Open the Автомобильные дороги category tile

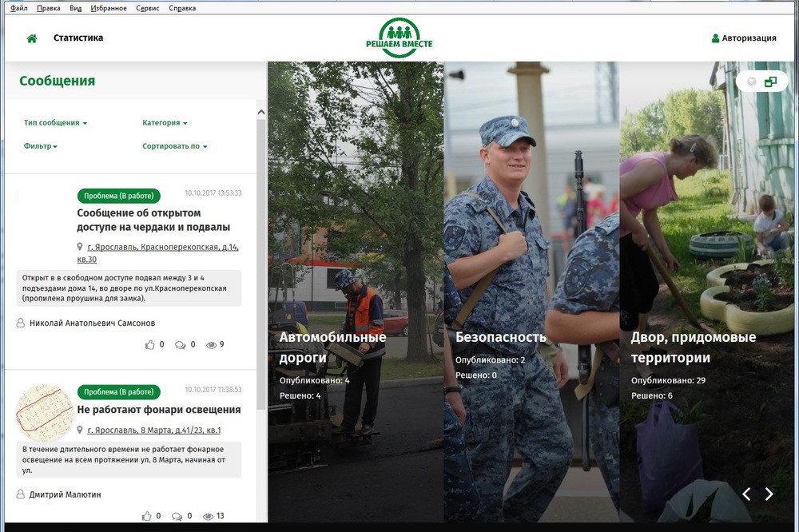point(356,292)
